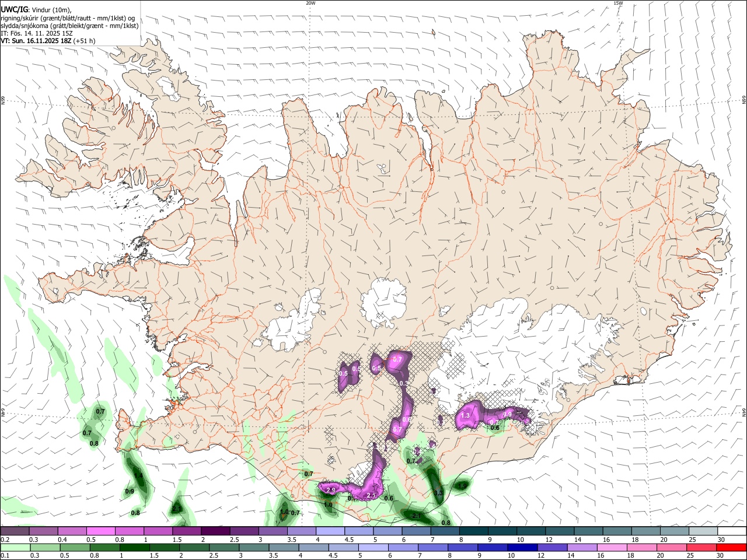Pick the red swatch after 30 in the lower legend row
Screen dimensions: 747x560
pyautogui.click(x=731, y=548)
